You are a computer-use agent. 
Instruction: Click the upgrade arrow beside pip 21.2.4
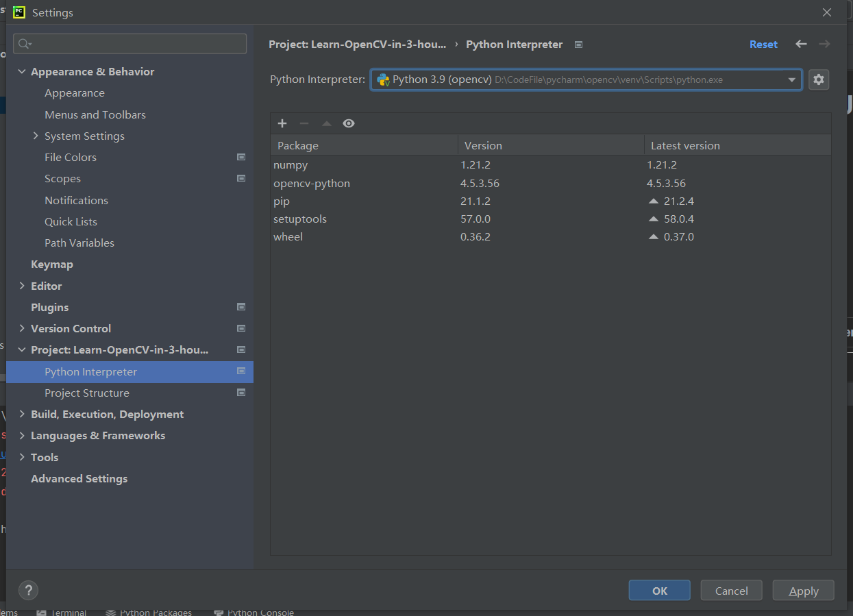653,201
